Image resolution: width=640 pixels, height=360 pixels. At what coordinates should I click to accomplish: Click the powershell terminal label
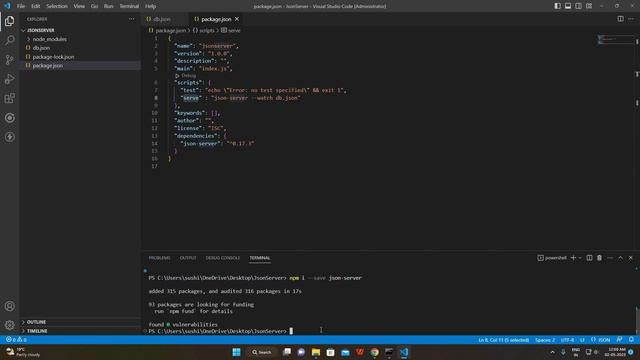(x=552, y=258)
